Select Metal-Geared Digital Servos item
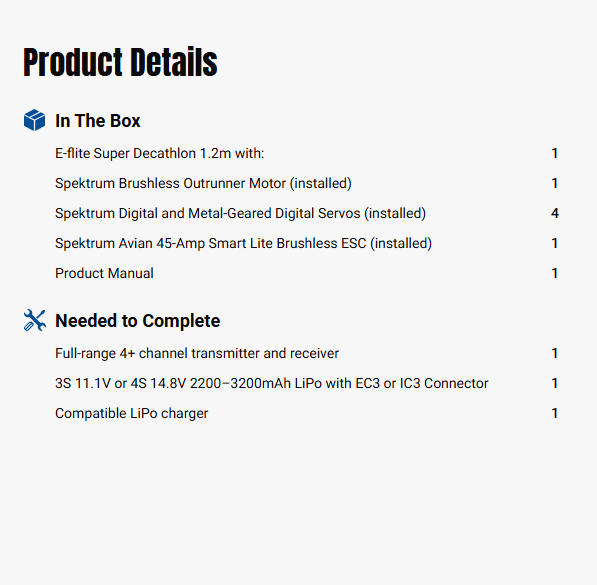The image size is (597, 585). click(x=240, y=213)
